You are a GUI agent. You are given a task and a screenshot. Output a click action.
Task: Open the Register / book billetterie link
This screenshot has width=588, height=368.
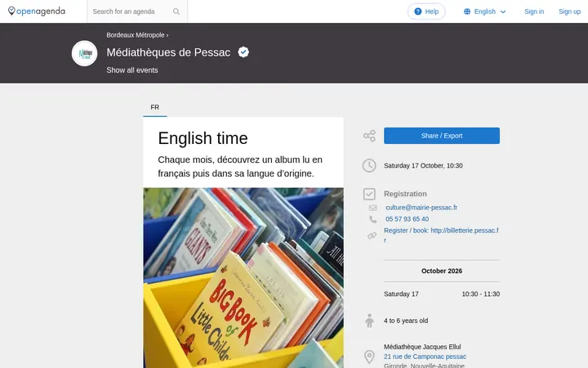point(441,235)
